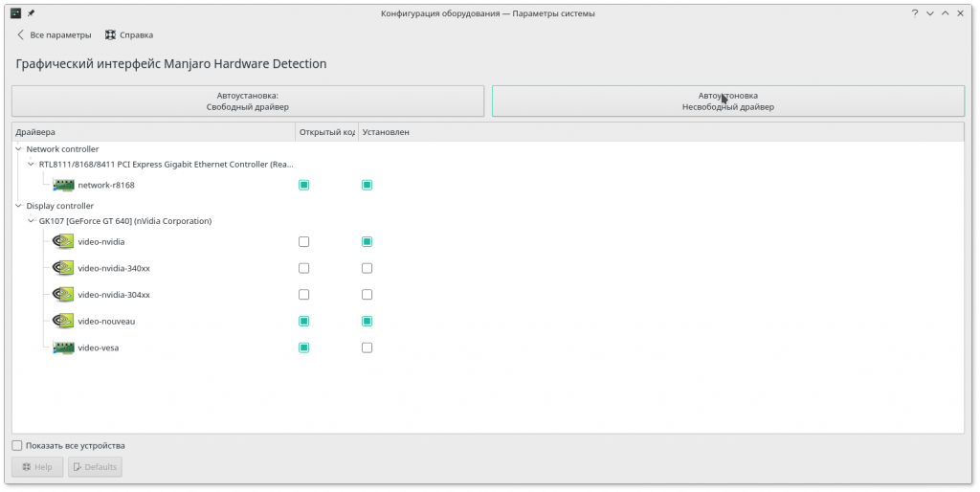Toggle open-source checkbox for video-nvidia
Image resolution: width=980 pixels, height=492 pixels.
point(303,241)
